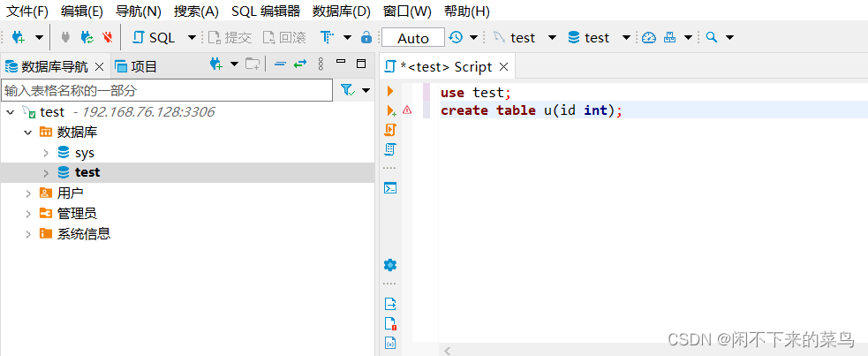Open the new connection dropdown arrow in main toolbar

[40, 38]
